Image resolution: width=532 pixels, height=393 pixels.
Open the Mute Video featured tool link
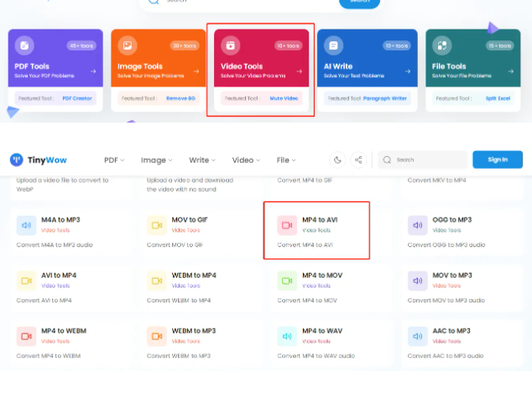pos(284,98)
